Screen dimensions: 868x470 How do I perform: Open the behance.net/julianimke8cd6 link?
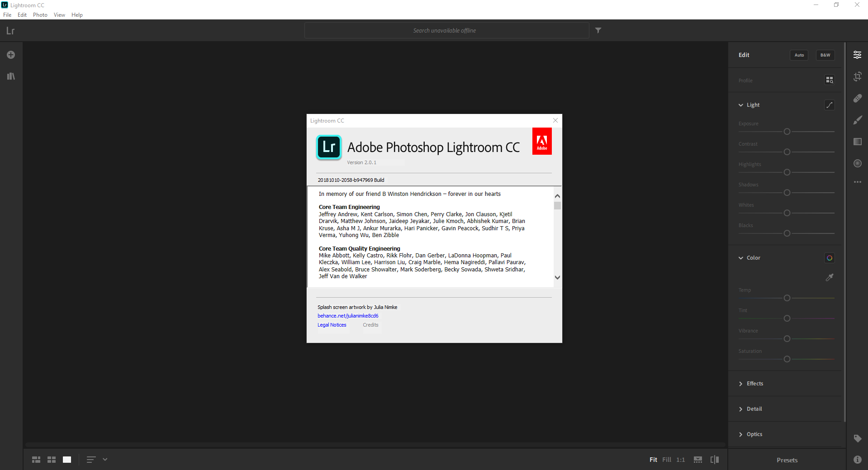(348, 316)
